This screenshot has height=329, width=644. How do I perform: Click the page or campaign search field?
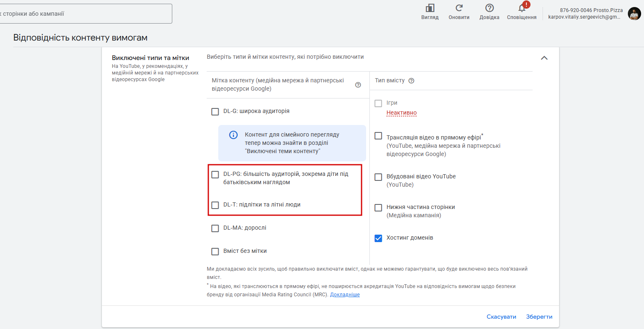(x=83, y=14)
